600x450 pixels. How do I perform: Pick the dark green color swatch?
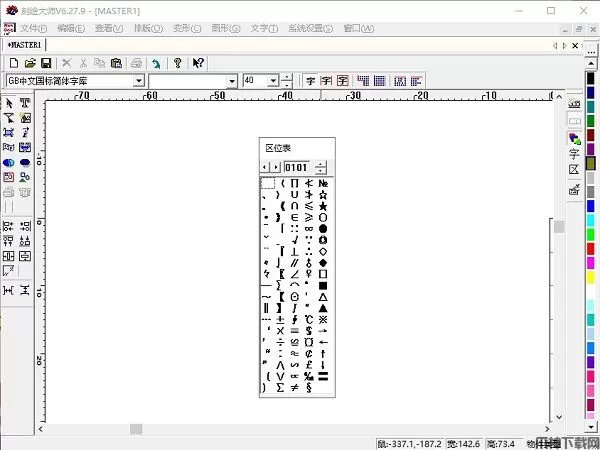(x=591, y=121)
